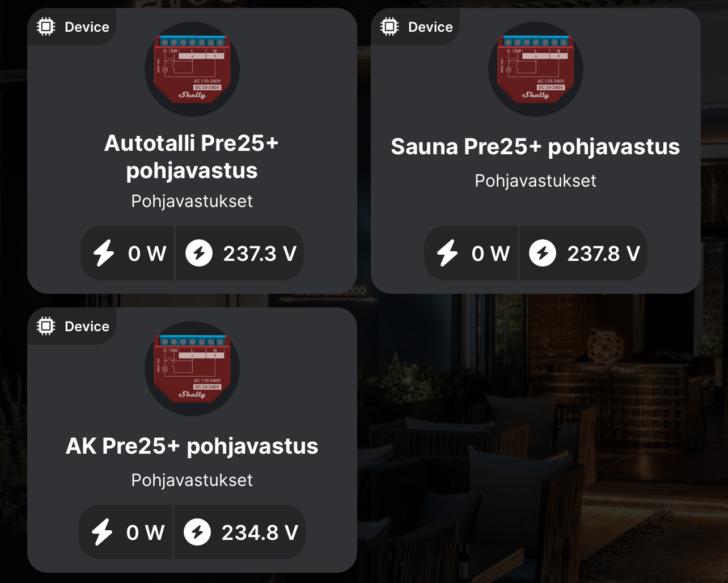The height and width of the screenshot is (583, 728).
Task: Select the Sauna Pre25+ pohjavastus title
Action: tap(536, 147)
